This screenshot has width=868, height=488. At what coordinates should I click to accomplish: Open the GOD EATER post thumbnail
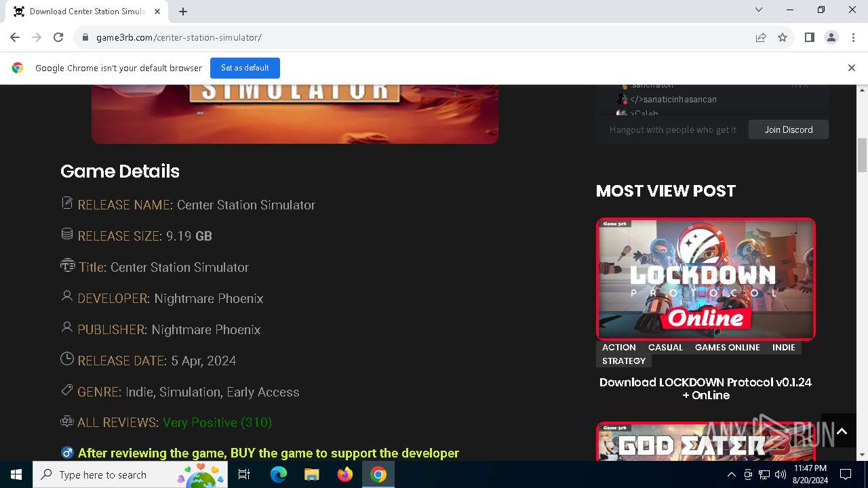point(706,441)
